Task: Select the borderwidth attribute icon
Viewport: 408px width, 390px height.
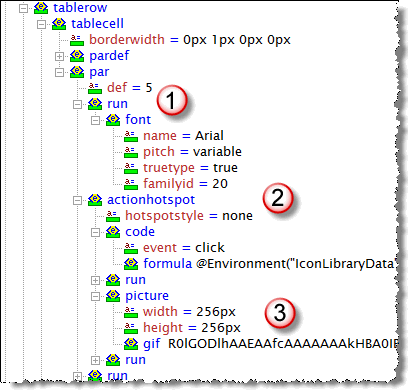Action: pos(77,40)
